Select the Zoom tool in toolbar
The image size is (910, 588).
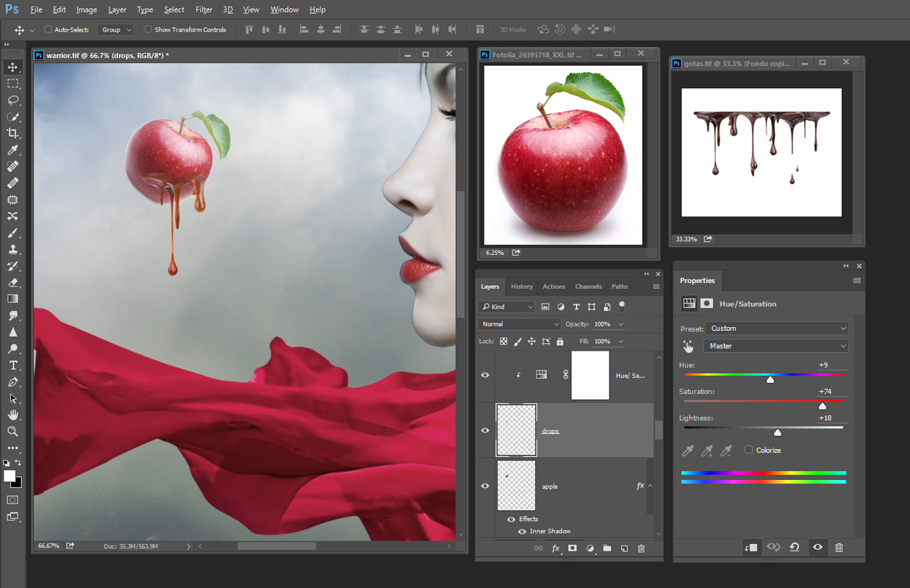coord(12,431)
